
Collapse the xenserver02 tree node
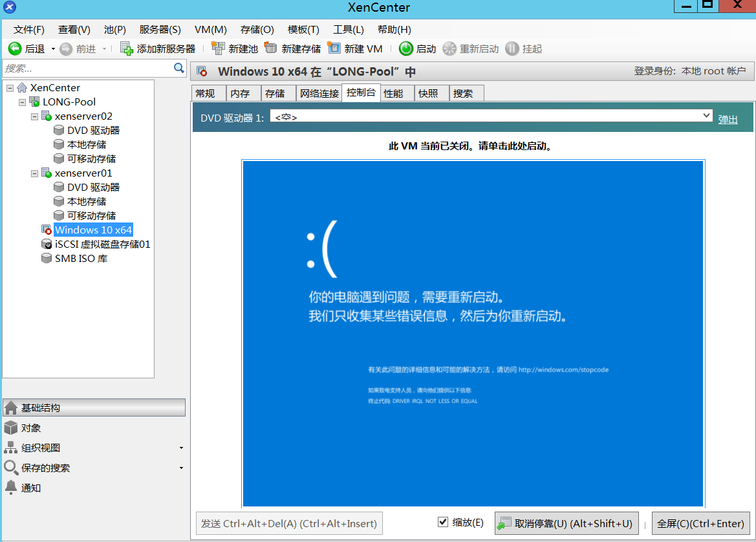(x=34, y=116)
